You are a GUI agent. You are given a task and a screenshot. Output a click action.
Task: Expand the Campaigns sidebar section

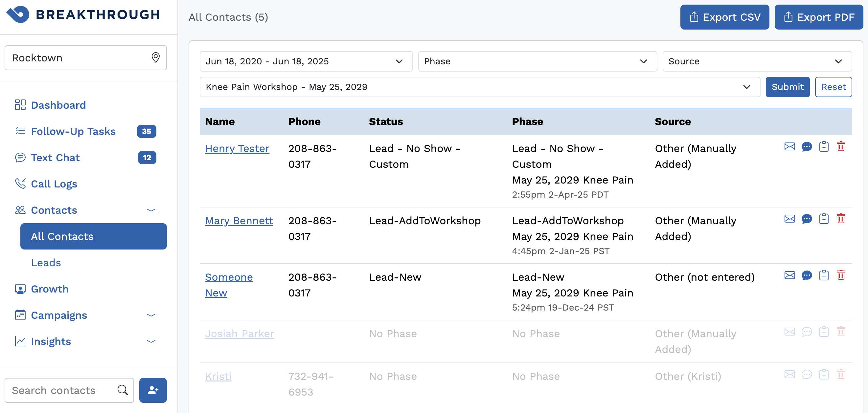coord(151,315)
